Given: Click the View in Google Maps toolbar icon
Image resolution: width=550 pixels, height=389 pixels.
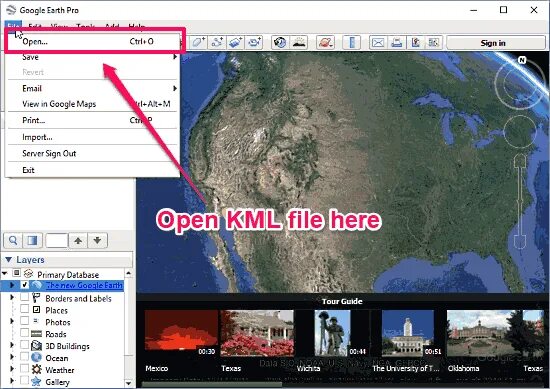Looking at the screenshot, I should click(x=434, y=42).
